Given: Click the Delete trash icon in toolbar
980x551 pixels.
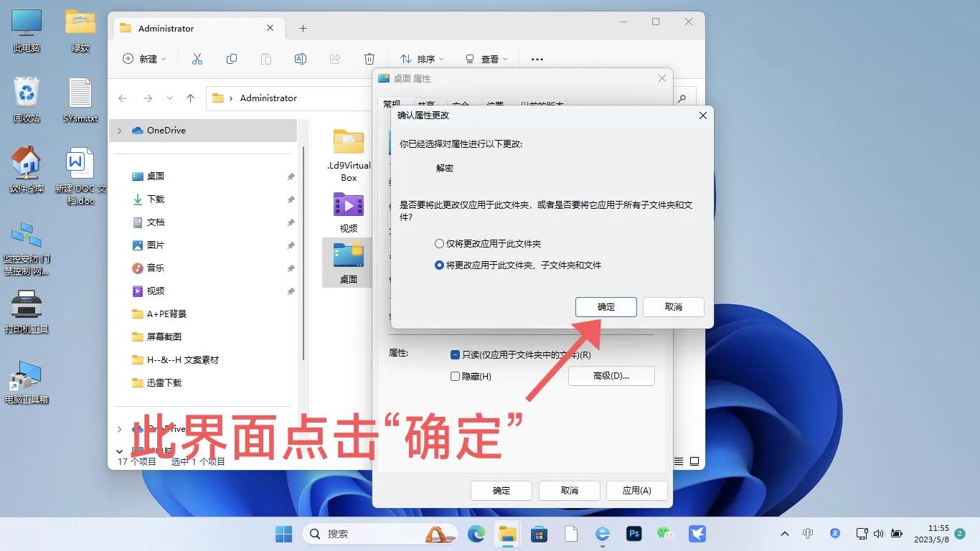Looking at the screenshot, I should pyautogui.click(x=369, y=59).
